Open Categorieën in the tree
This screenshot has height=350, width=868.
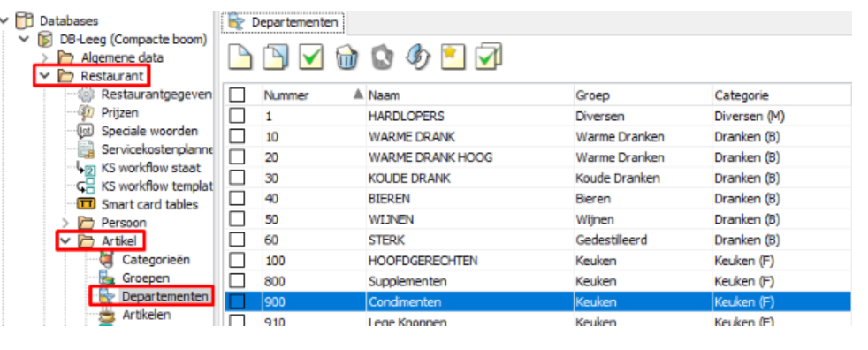click(x=156, y=259)
